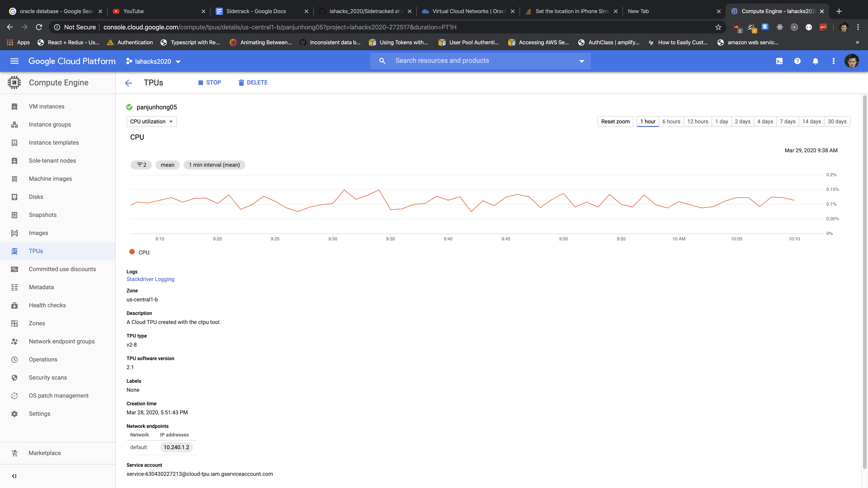This screenshot has height=488, width=868.
Task: Click the STOP button
Action: [210, 82]
